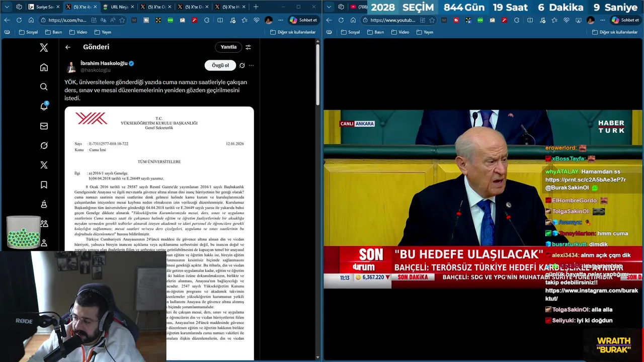Go back in the YouTube window

coord(329,20)
